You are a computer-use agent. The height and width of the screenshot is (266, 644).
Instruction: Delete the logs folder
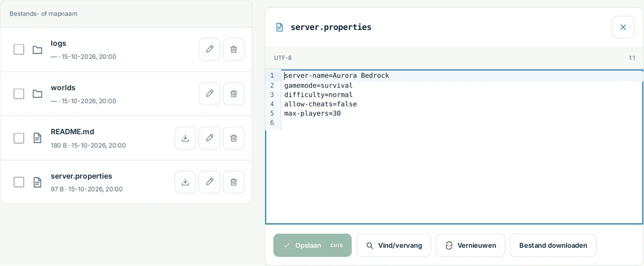click(x=233, y=49)
